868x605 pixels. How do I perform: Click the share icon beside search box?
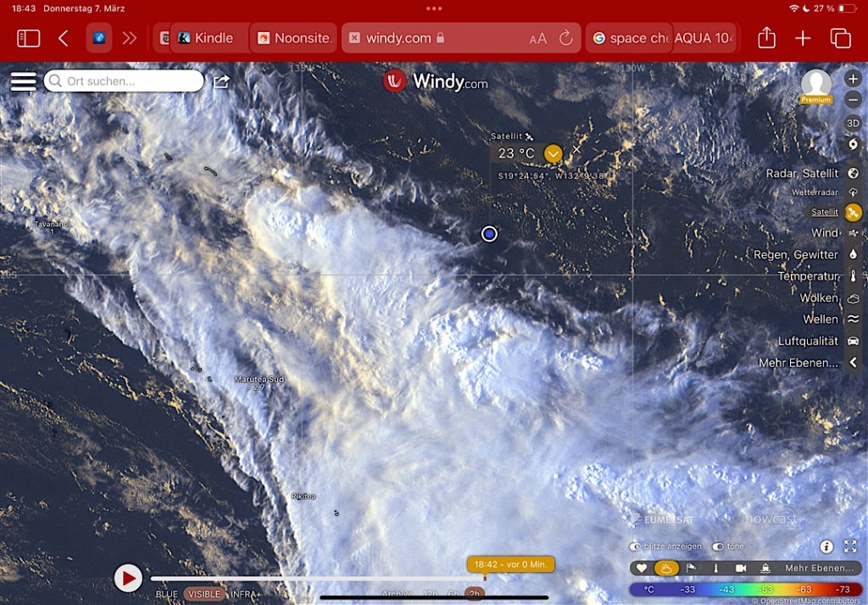coord(221,81)
